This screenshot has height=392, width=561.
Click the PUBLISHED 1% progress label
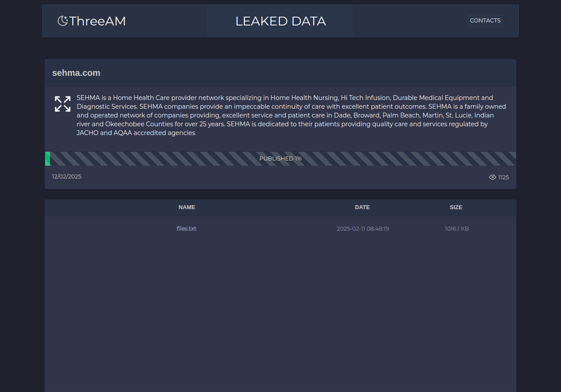point(280,159)
